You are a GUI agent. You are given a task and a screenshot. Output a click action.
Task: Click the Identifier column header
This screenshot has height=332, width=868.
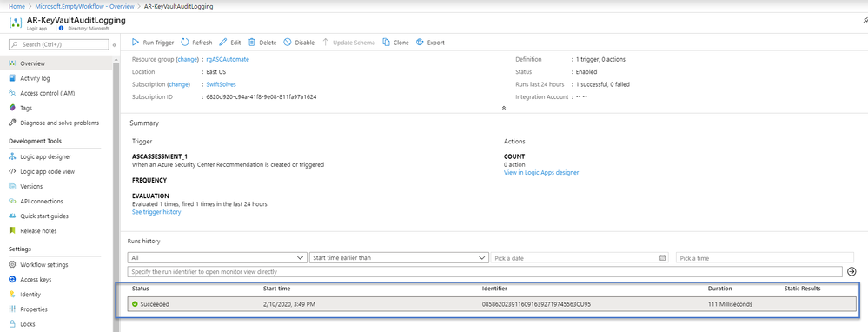(x=494, y=289)
